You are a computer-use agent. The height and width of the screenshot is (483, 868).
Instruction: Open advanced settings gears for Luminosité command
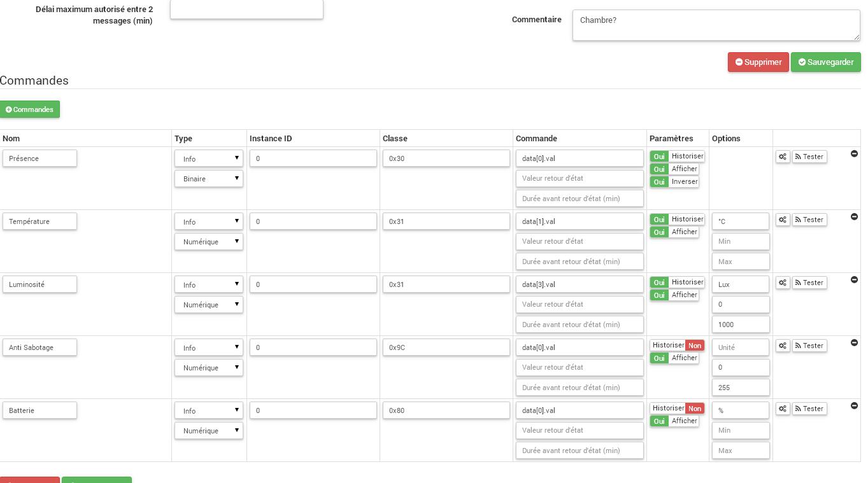tap(783, 283)
